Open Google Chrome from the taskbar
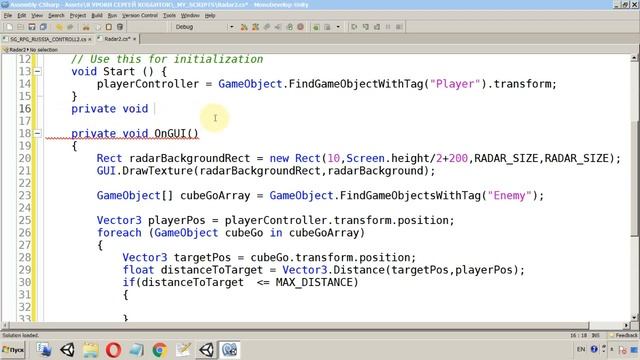 pos(160,350)
